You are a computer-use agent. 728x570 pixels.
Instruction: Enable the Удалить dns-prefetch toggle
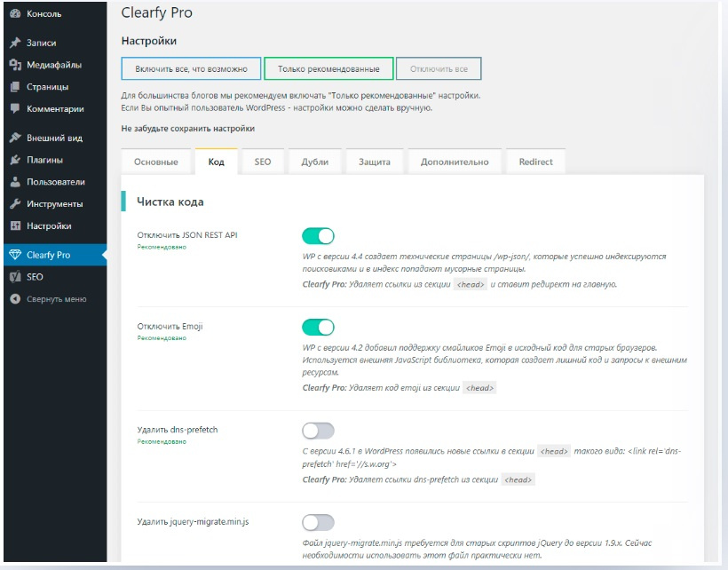tap(318, 431)
